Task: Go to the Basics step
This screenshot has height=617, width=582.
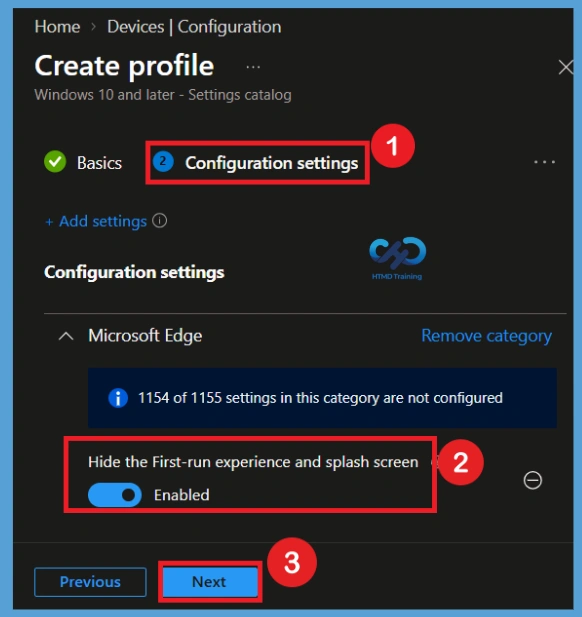Action: (x=83, y=163)
